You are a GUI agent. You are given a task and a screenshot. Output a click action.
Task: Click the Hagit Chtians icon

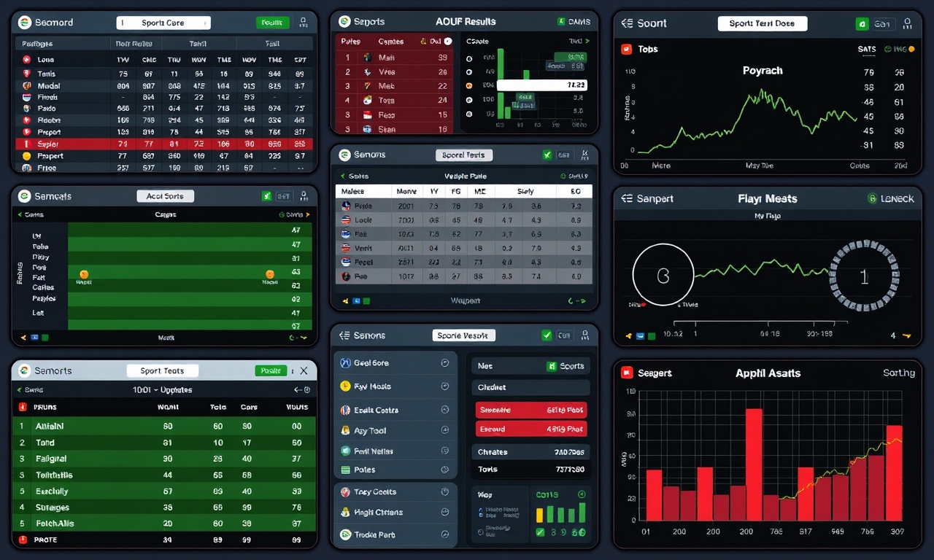[346, 513]
